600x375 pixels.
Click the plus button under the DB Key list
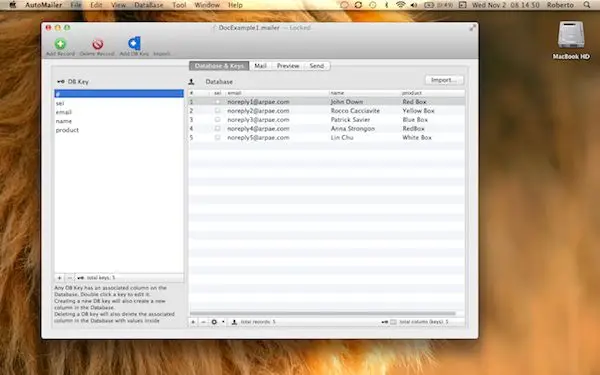pyautogui.click(x=59, y=278)
